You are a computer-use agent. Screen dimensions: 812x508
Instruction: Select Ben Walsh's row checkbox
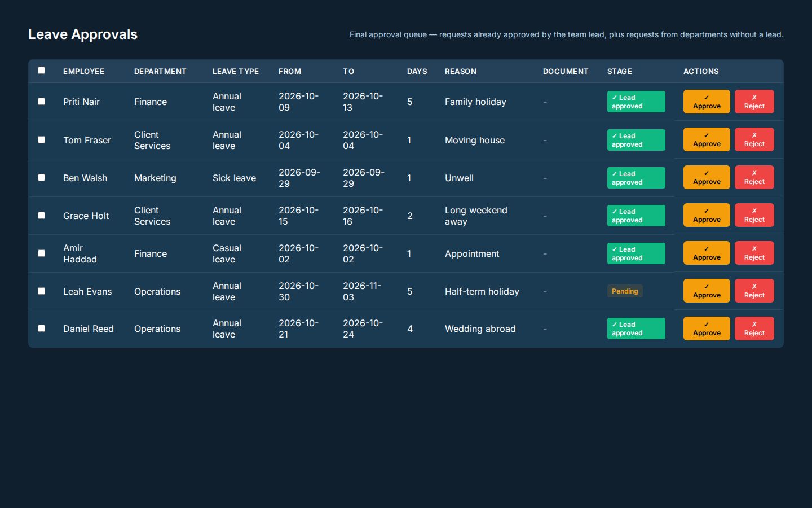click(x=41, y=177)
